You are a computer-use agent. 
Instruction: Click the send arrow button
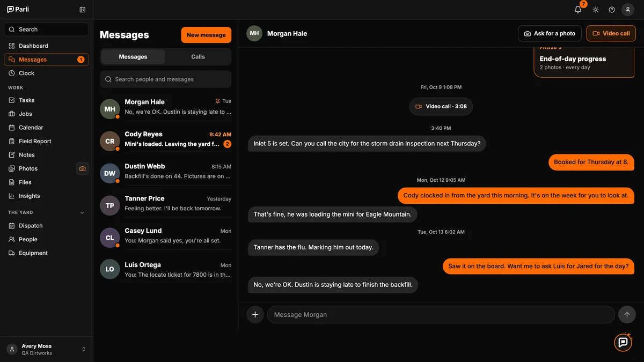click(x=627, y=315)
